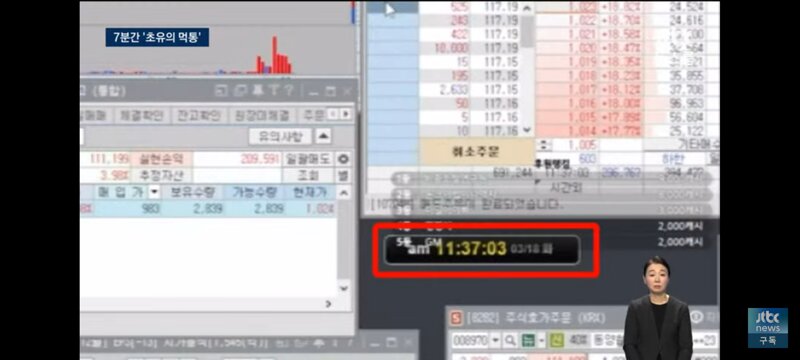Open the info circle icon in order window title

point(697,317)
